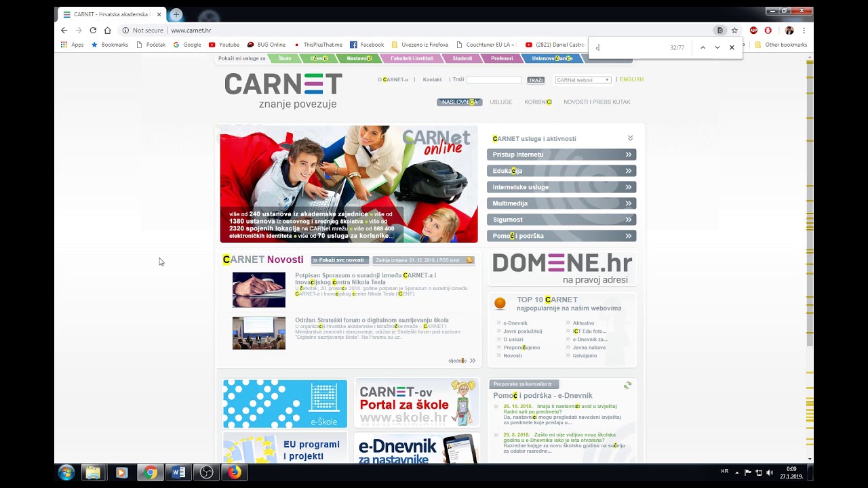Open OBS Studio from the taskbar
Image resolution: width=868 pixels, height=488 pixels.
(207, 472)
